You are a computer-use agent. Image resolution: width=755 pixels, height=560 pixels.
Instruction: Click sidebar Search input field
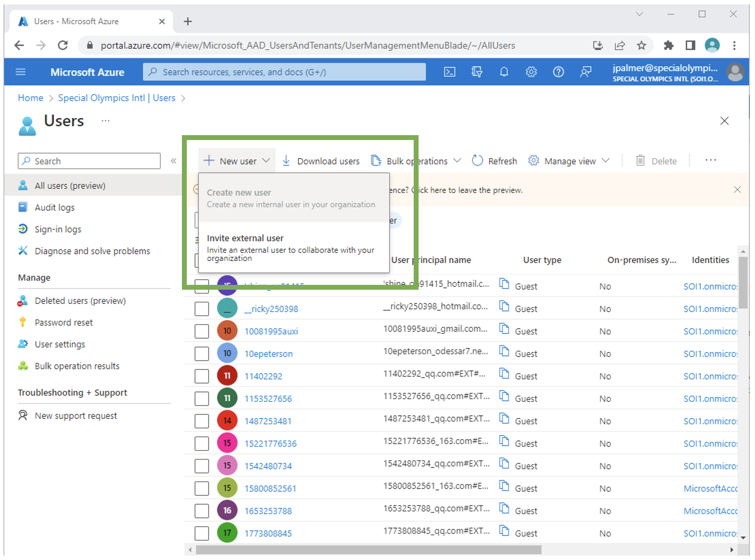(x=89, y=161)
